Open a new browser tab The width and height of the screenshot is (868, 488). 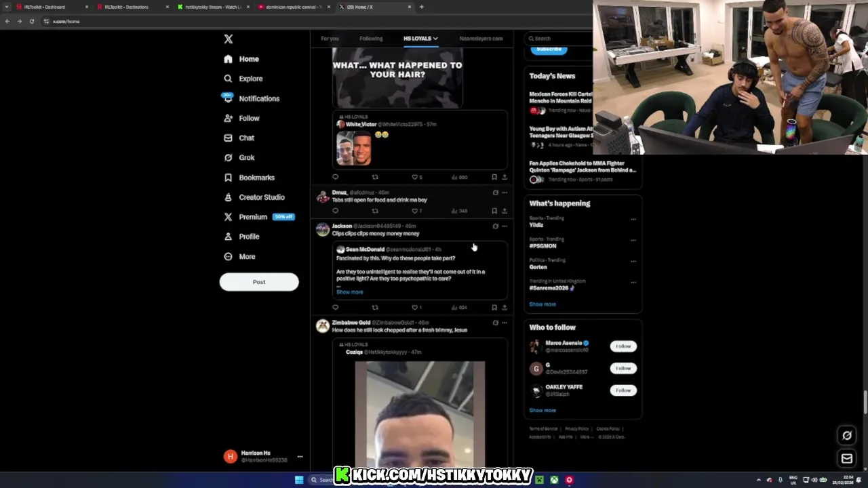[x=421, y=7]
